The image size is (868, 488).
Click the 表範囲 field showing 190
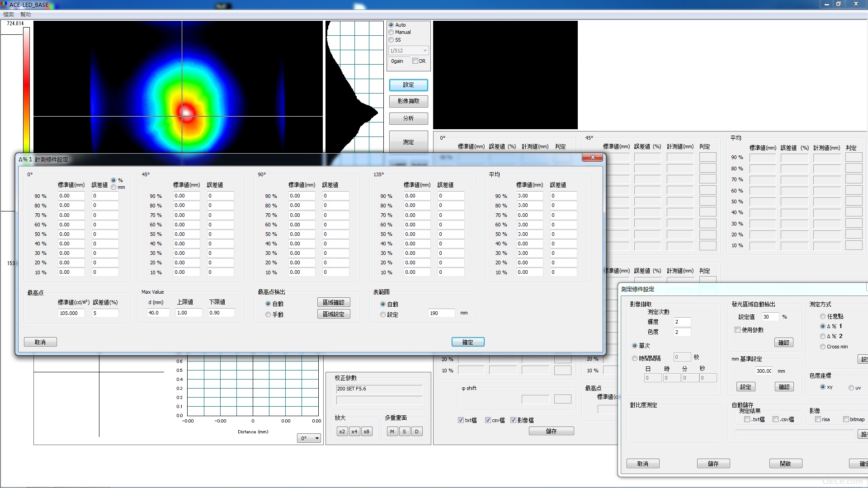point(441,313)
